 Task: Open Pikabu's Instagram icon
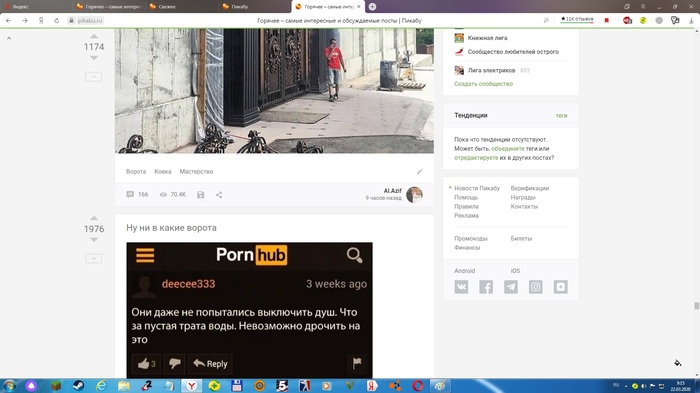536,287
